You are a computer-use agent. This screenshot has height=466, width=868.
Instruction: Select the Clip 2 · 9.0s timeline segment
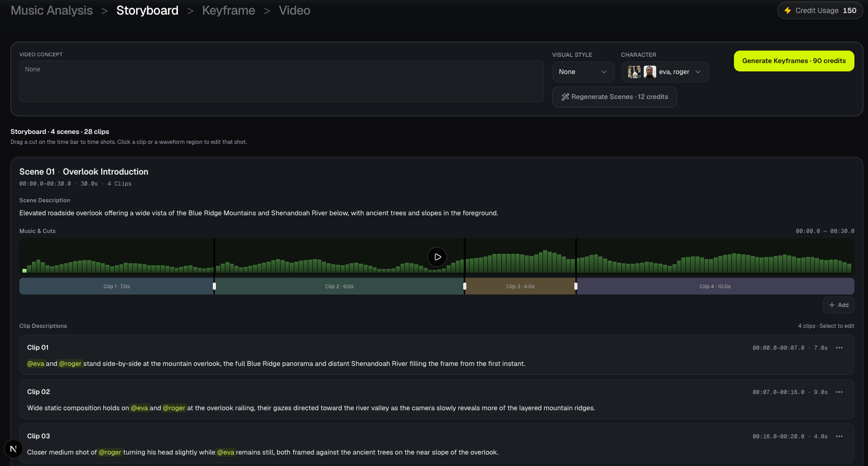(340, 286)
